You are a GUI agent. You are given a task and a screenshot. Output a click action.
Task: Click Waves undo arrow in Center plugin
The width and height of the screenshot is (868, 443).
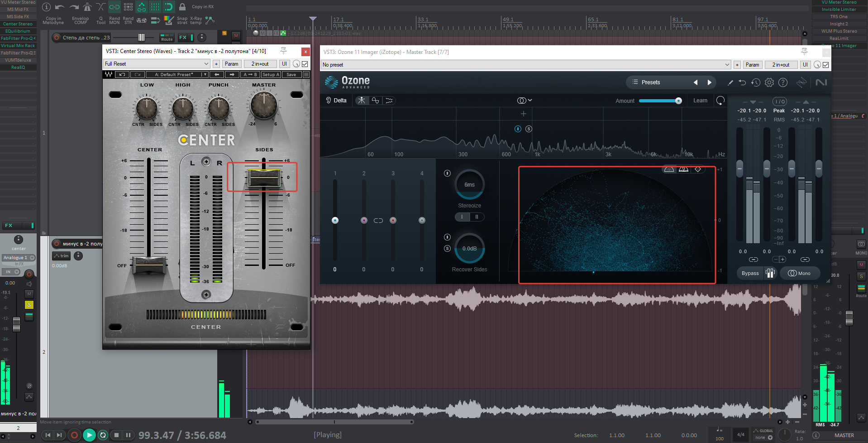point(122,74)
